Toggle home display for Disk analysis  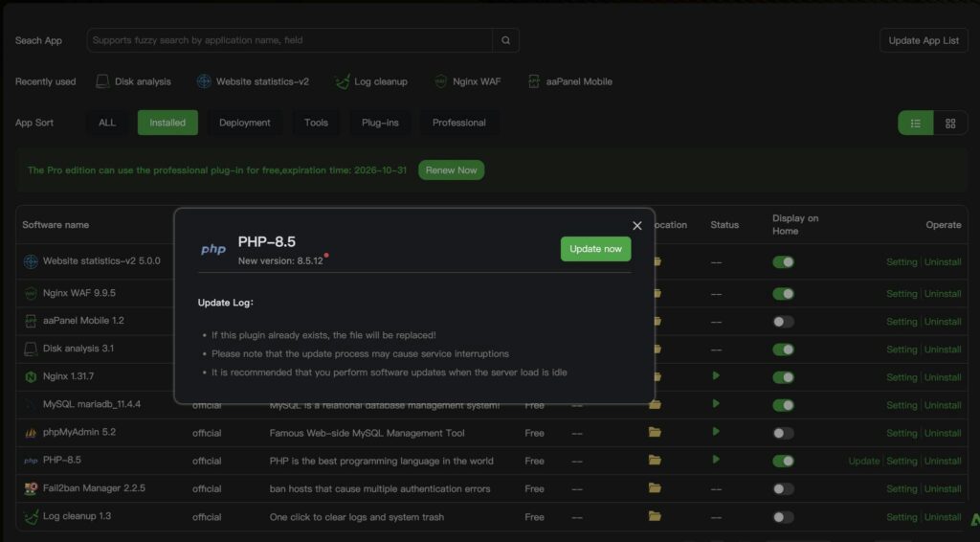(x=783, y=350)
